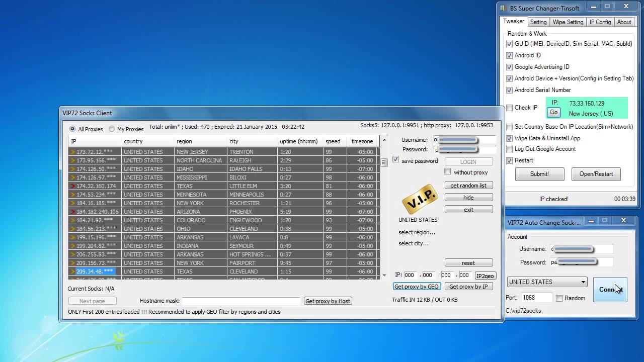This screenshot has height=362, width=644.
Task: Click the Open/Restart button
Action: point(596,174)
